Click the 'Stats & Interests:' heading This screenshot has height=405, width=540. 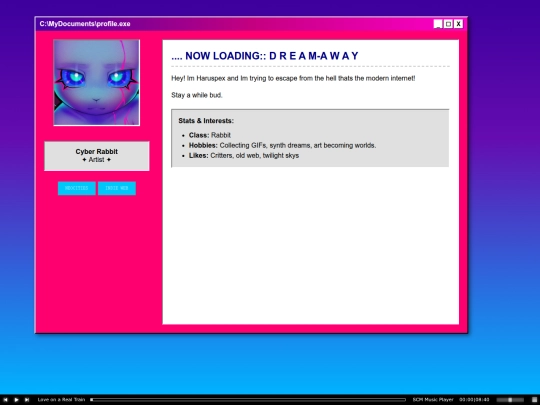pos(206,121)
